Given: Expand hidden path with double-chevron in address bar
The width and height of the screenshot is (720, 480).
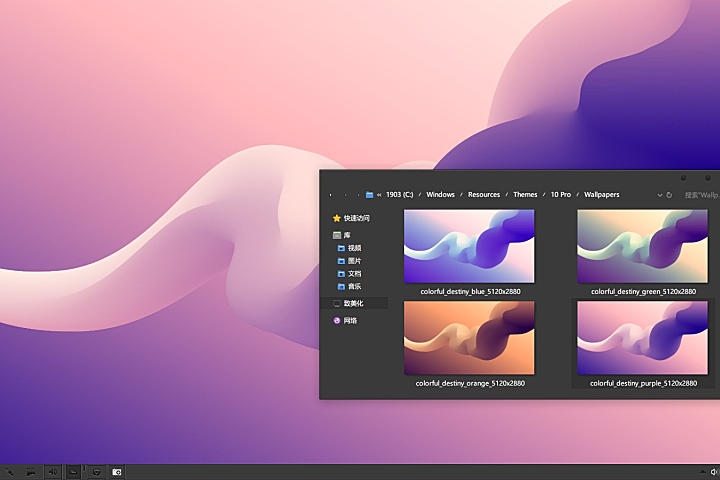Looking at the screenshot, I should [x=379, y=195].
